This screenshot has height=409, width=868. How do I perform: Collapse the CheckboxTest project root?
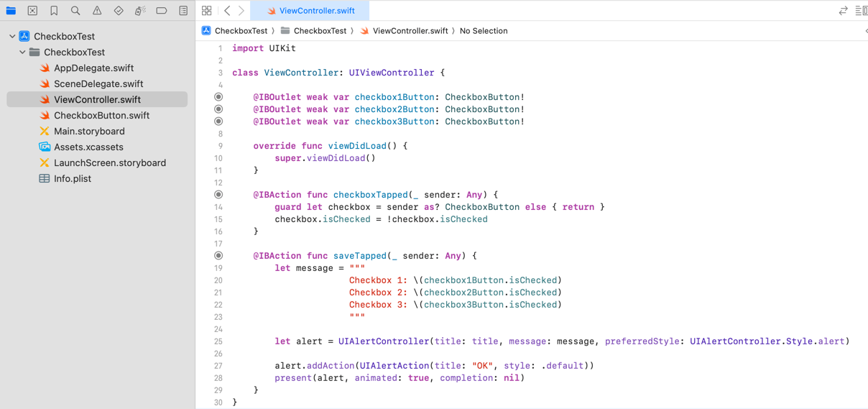pyautogui.click(x=12, y=36)
